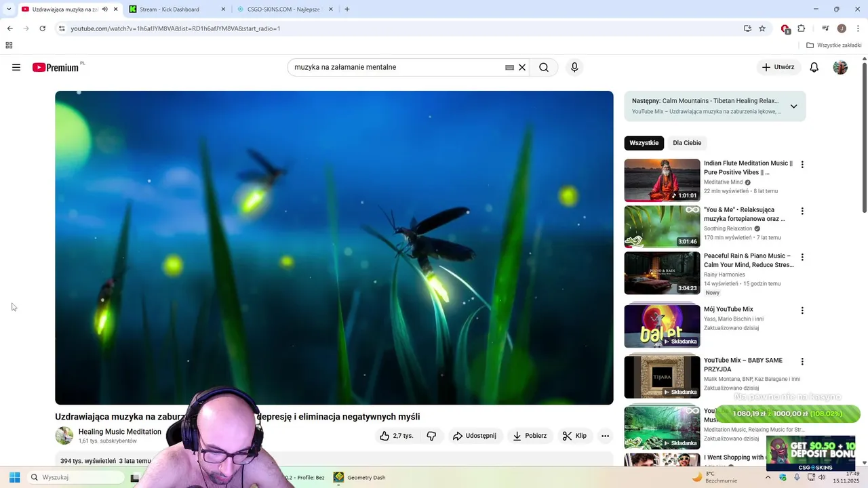Select the Wszystkie filter chip
The image size is (868, 488).
[x=644, y=143]
